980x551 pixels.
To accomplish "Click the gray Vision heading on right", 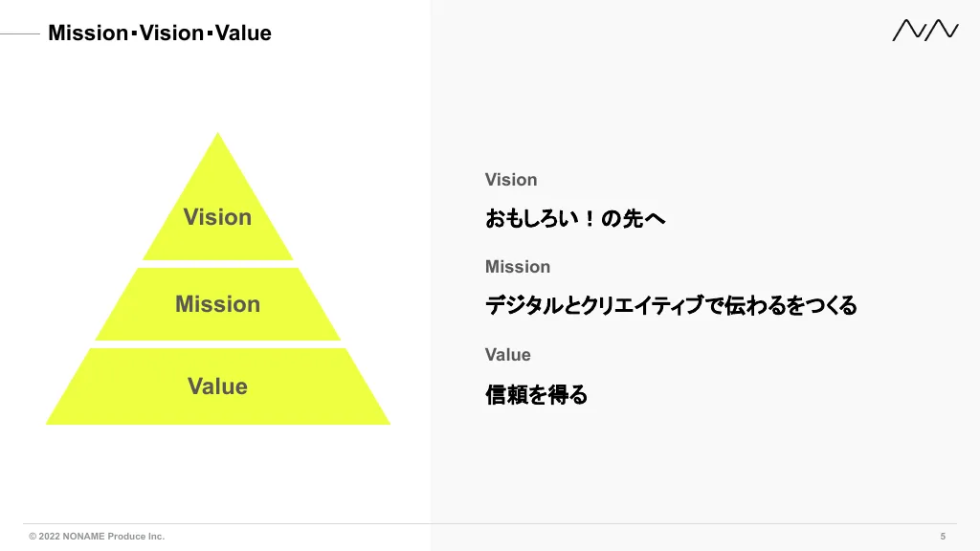I will click(511, 180).
